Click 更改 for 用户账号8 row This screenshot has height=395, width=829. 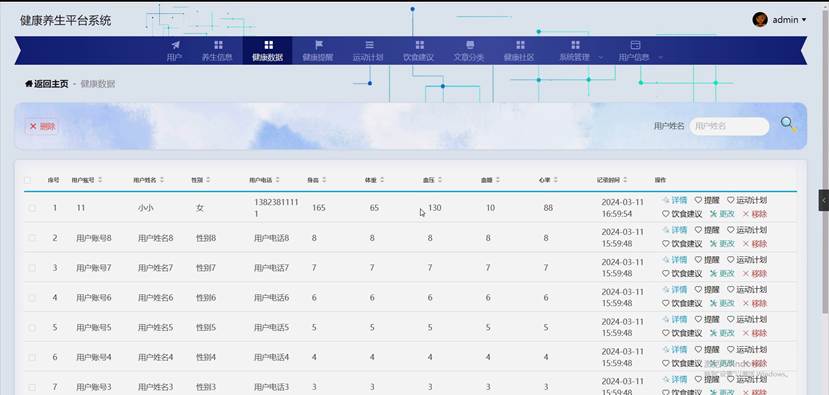click(722, 244)
